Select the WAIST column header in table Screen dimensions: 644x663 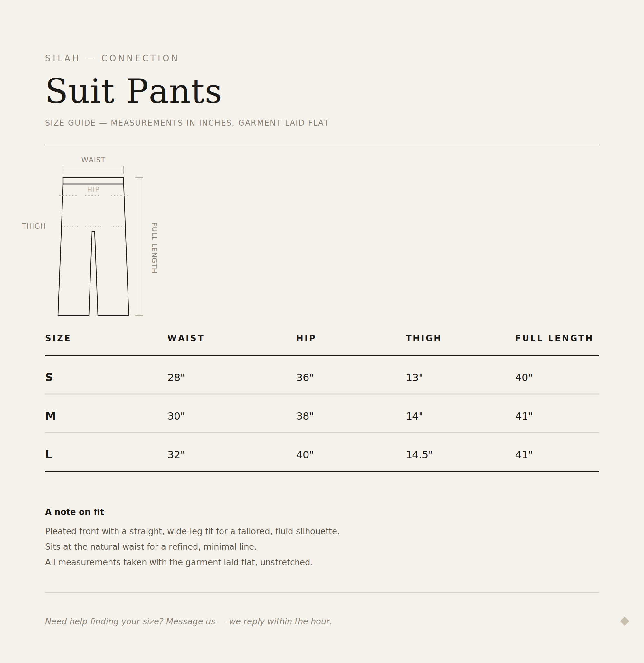click(x=186, y=338)
